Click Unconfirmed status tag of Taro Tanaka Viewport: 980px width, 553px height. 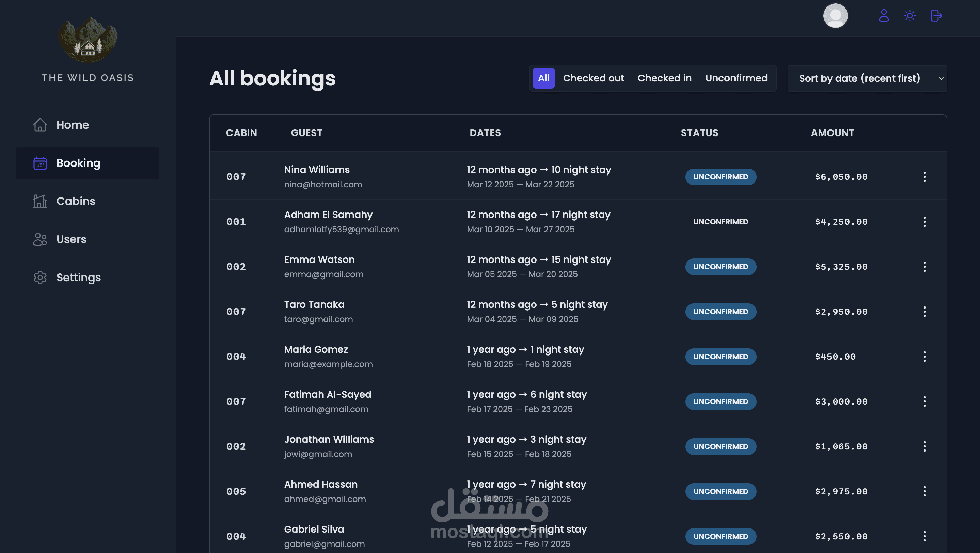pyautogui.click(x=721, y=312)
